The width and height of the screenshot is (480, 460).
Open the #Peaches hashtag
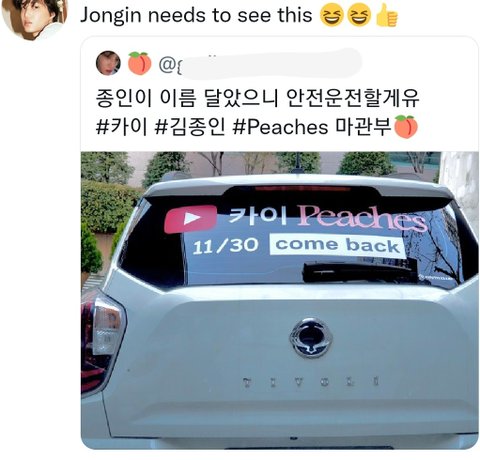(280, 127)
